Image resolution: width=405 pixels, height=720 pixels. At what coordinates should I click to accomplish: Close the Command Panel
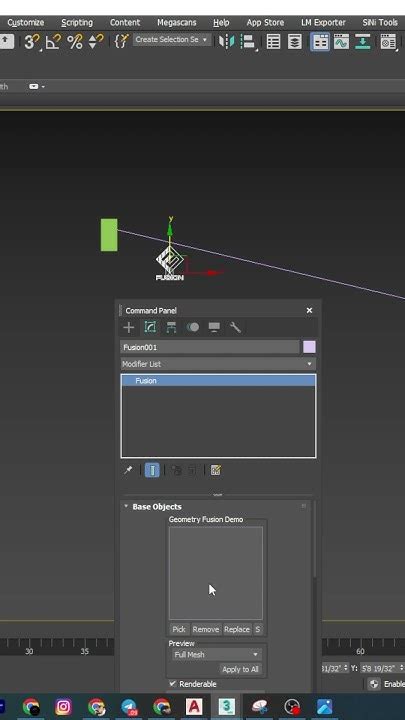point(309,310)
